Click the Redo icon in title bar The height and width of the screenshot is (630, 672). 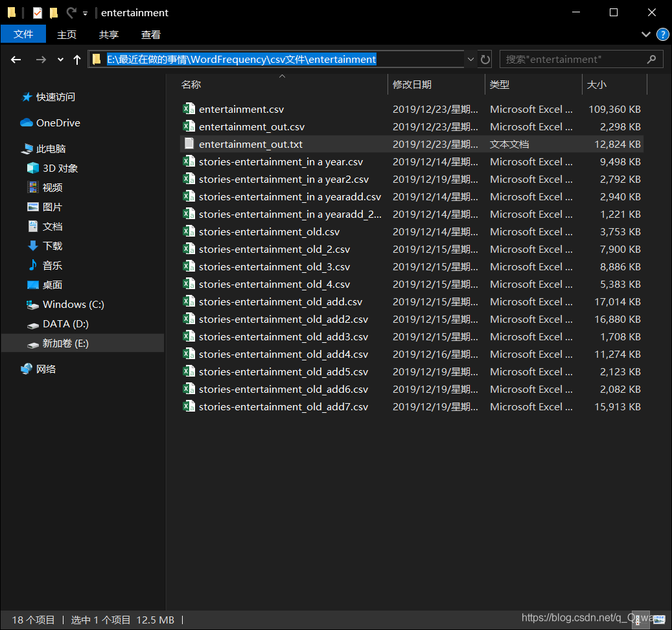click(x=71, y=13)
